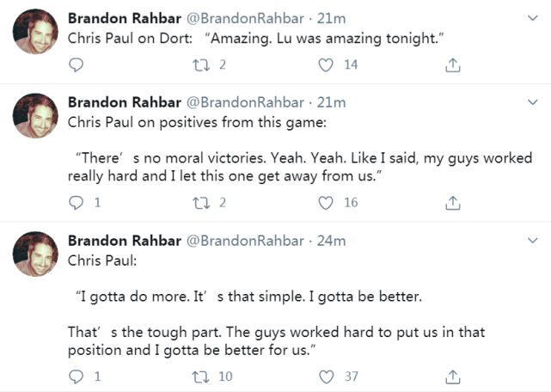
Task: Reply to the 'no moral victories' tweet
Action: pyautogui.click(x=76, y=203)
